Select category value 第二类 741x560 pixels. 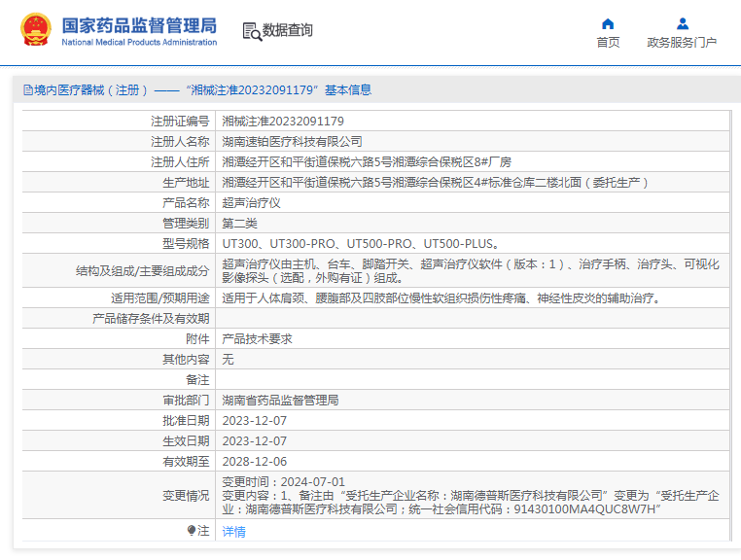[239, 223]
